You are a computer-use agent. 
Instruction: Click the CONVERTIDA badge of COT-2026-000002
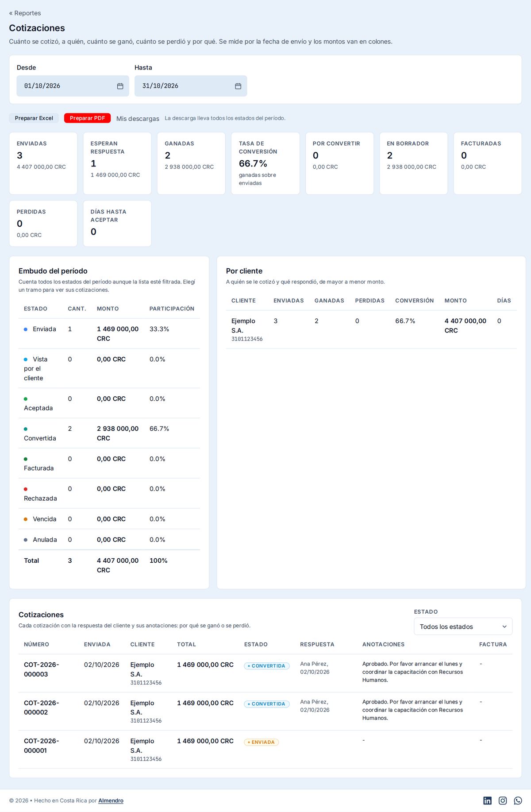pos(267,704)
